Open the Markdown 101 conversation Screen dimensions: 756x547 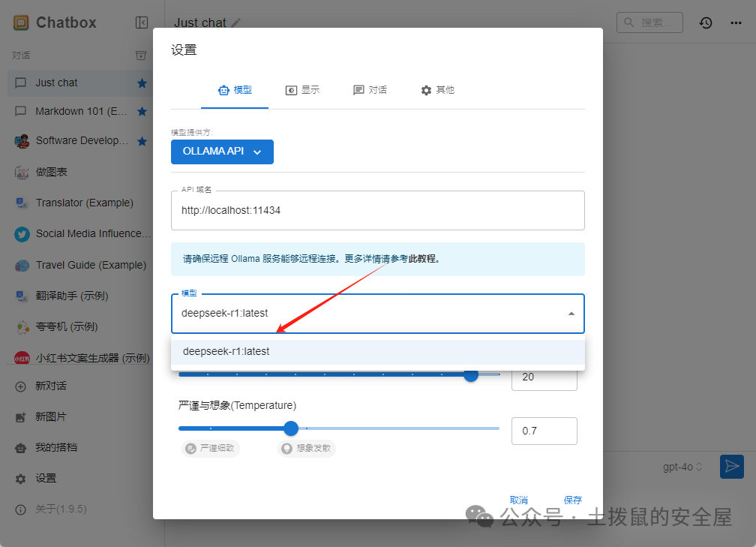[80, 111]
